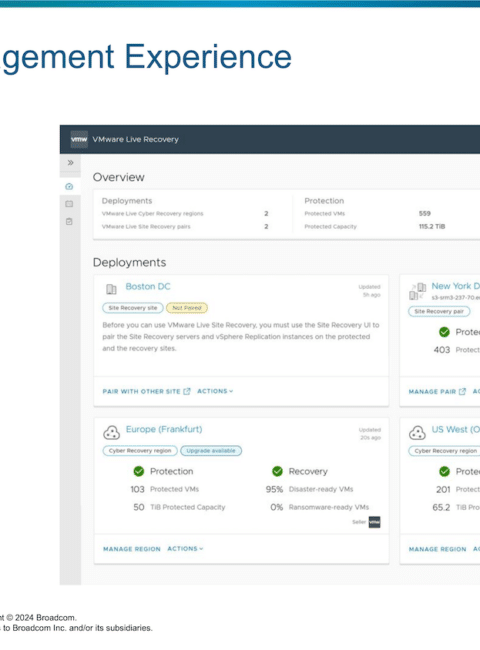Click the Europe (Frankfurt) cloud icon

tap(112, 432)
